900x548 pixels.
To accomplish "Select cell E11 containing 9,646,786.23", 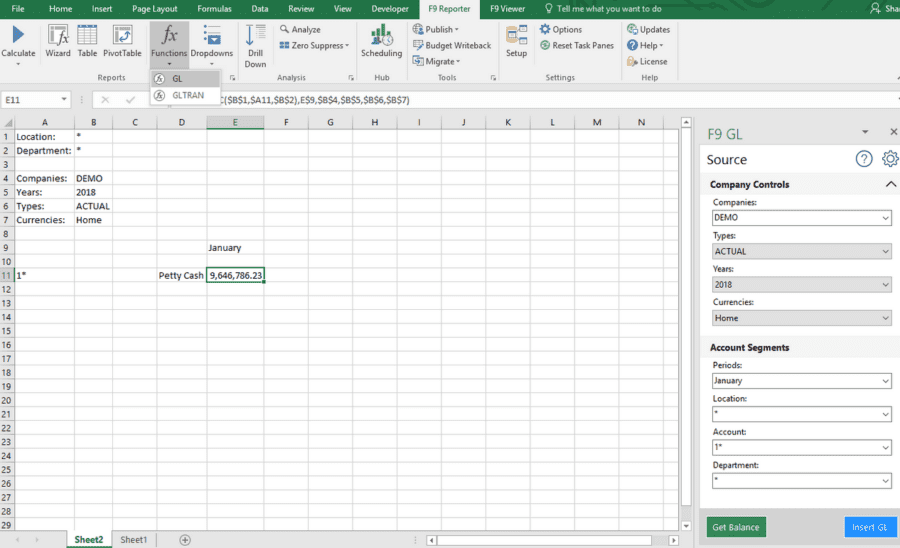I will pos(235,275).
